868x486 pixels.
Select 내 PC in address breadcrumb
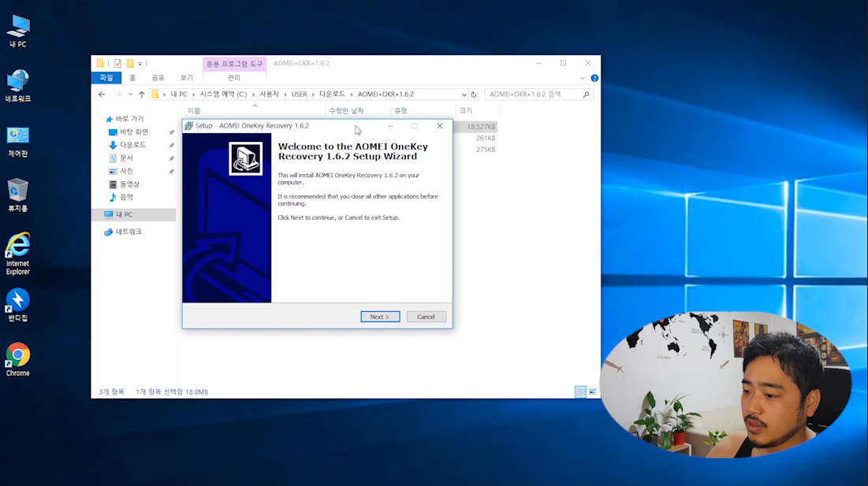pos(179,95)
